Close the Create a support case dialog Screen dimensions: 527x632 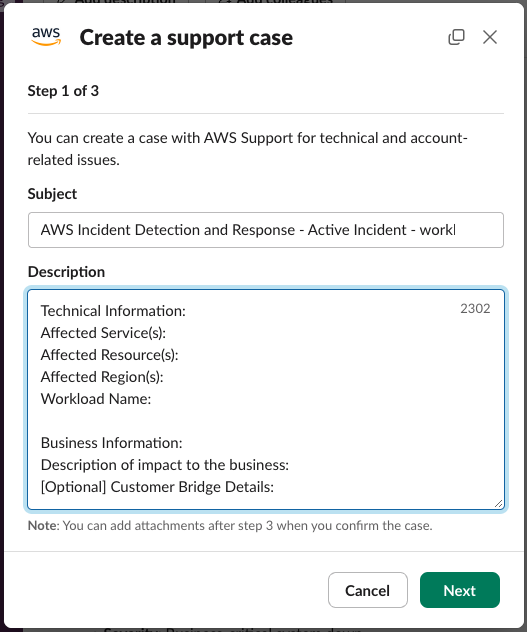coord(490,37)
